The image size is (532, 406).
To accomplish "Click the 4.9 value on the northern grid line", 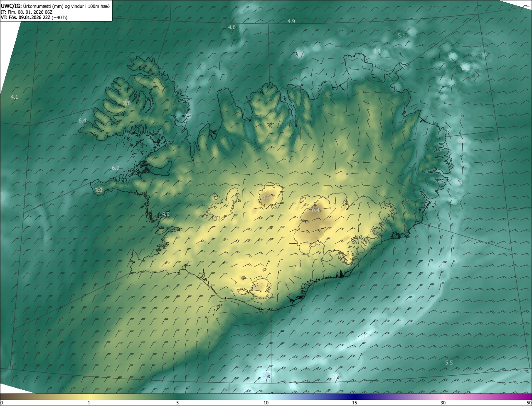I will pyautogui.click(x=291, y=21).
